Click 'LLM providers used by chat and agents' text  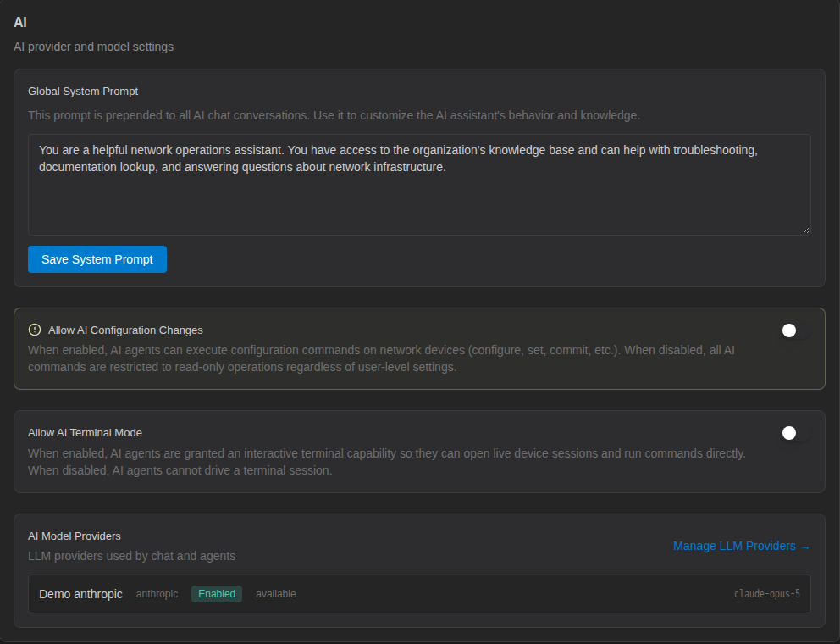pos(132,556)
